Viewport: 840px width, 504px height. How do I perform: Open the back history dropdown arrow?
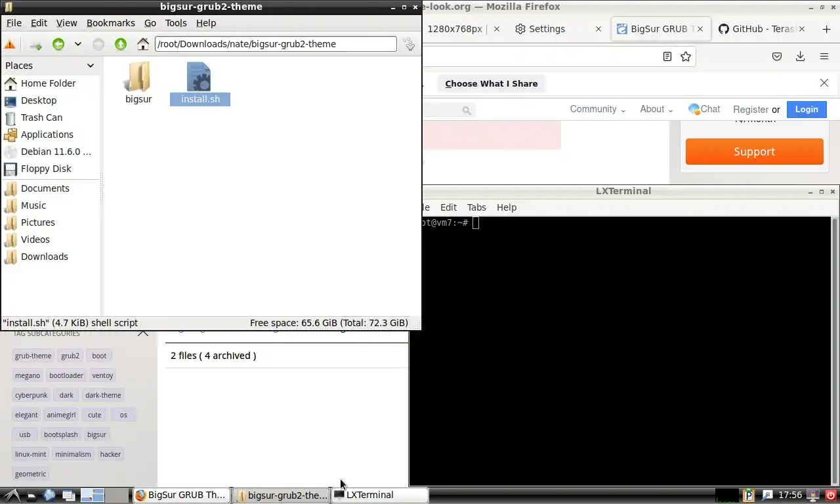[x=77, y=44]
